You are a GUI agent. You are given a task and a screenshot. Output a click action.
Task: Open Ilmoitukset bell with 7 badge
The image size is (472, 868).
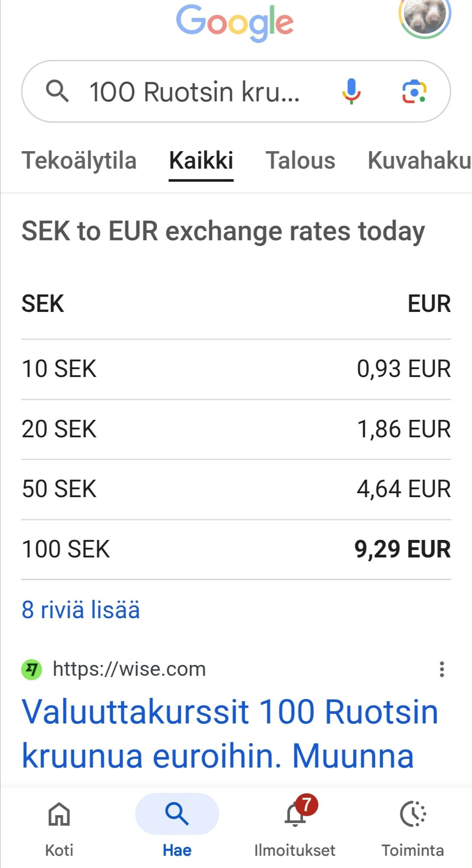tap(296, 814)
